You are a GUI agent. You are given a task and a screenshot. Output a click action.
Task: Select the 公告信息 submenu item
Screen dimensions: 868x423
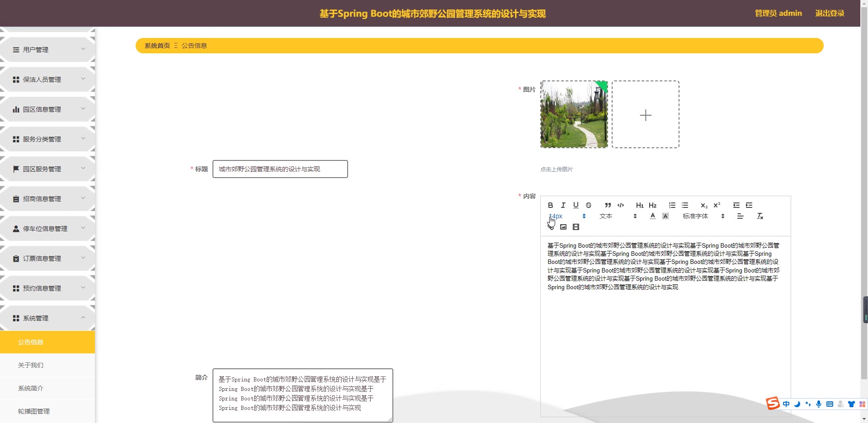pos(47,342)
